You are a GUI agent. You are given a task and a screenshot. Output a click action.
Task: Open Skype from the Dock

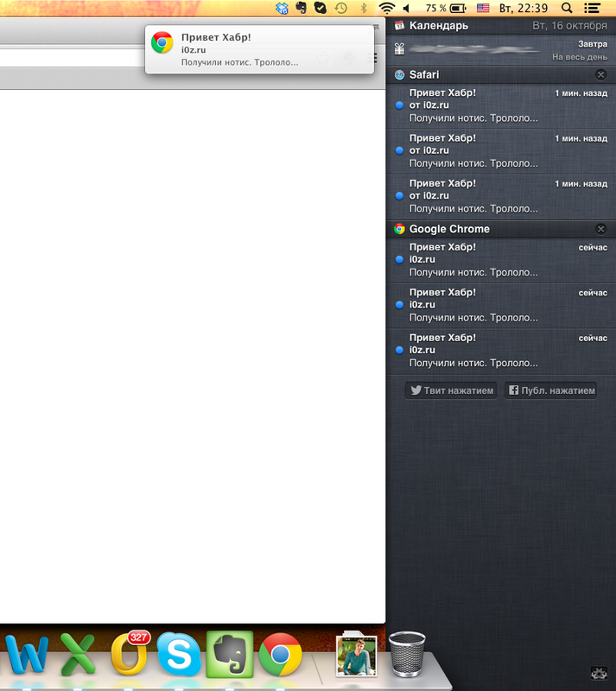179,655
